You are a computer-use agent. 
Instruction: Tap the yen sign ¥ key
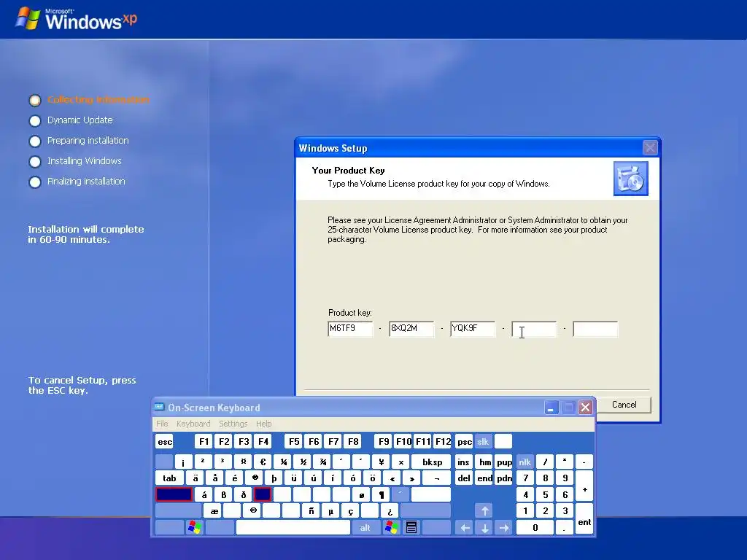(x=381, y=462)
